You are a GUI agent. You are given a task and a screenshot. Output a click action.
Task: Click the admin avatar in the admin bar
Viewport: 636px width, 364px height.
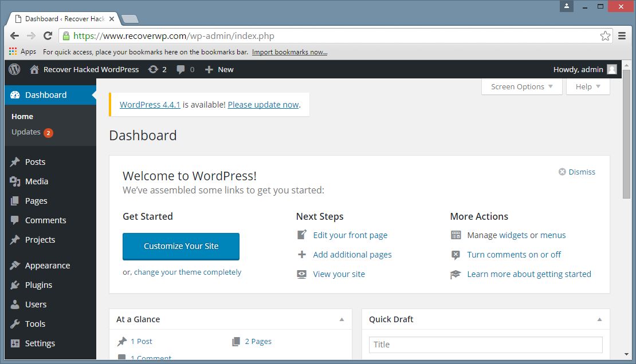pos(612,69)
